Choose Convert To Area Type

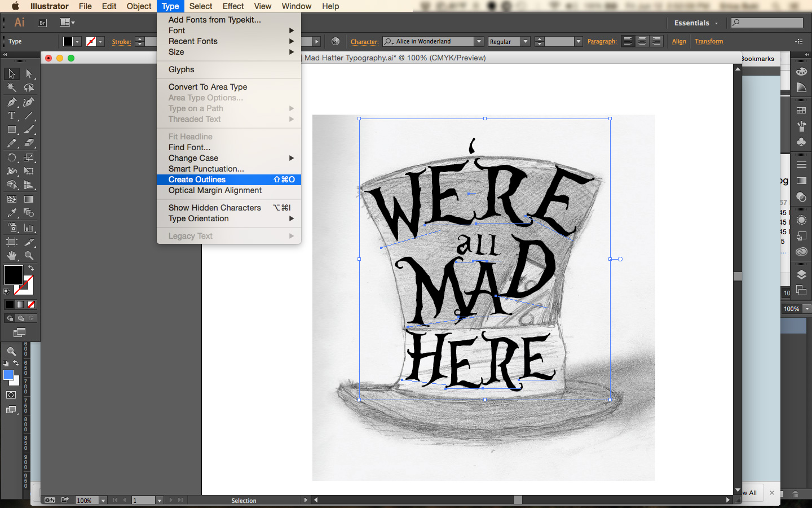coord(229,87)
